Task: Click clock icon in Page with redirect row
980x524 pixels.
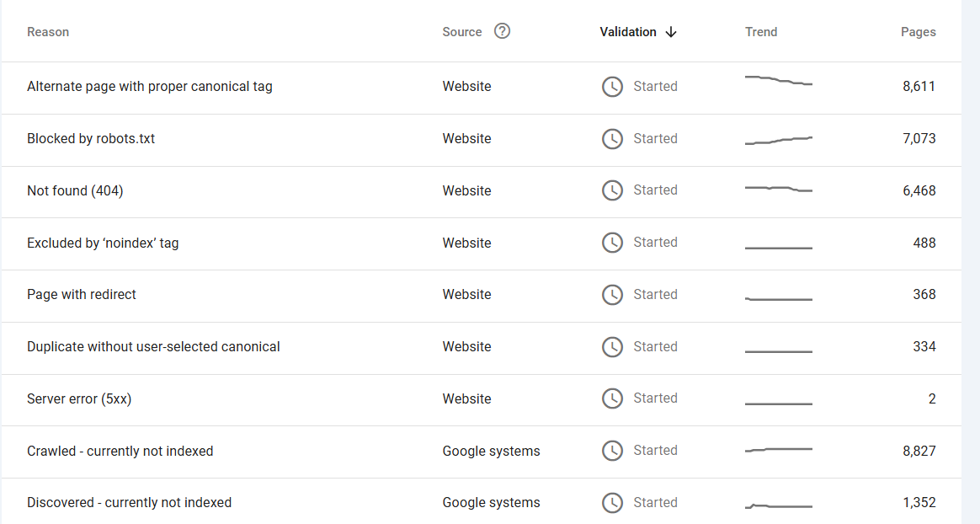Action: click(612, 295)
